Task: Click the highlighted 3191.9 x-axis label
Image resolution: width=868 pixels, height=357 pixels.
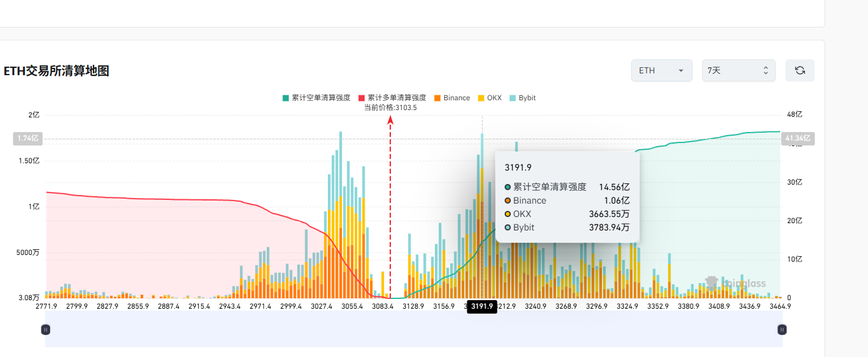Action: point(481,306)
